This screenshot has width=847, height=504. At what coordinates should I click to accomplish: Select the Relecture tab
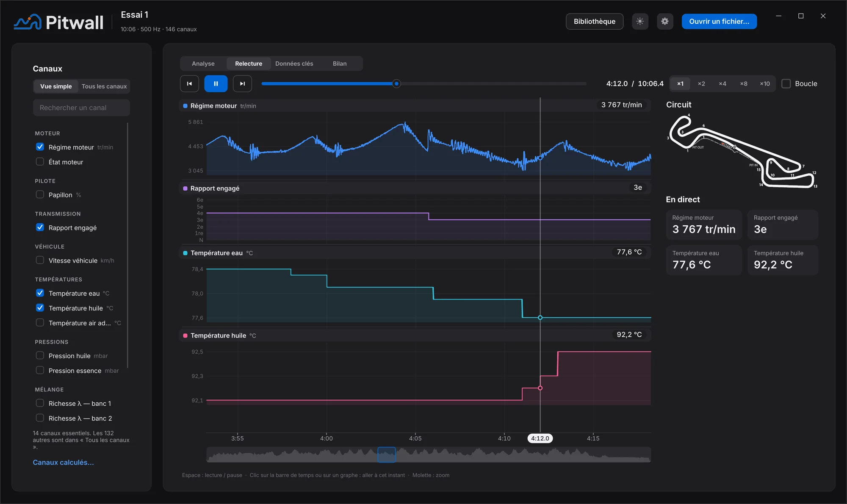[249, 64]
